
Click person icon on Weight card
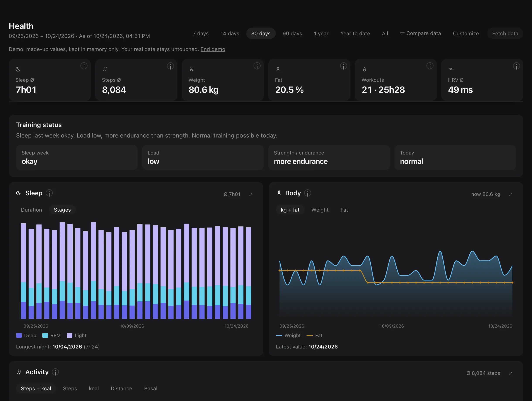click(x=191, y=69)
